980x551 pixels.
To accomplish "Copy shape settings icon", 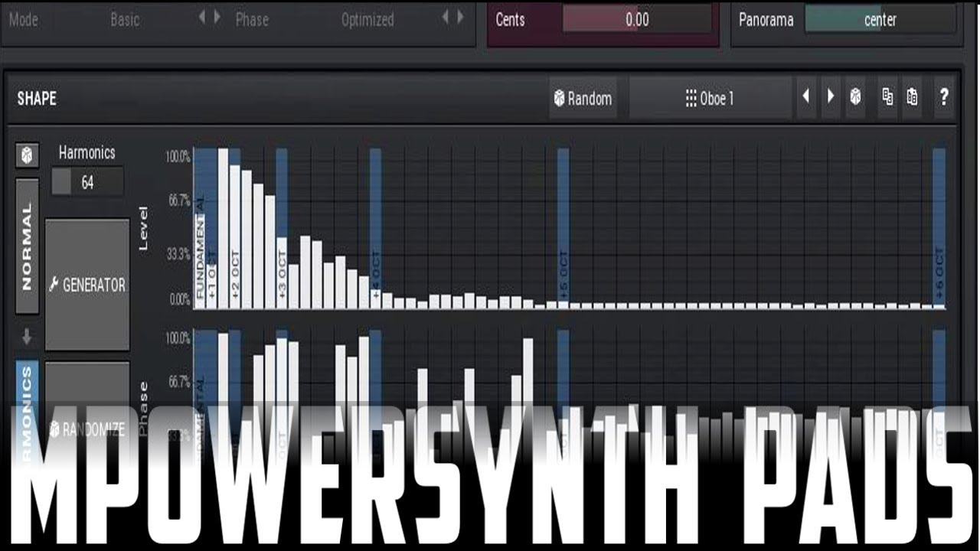I will 887,97.
